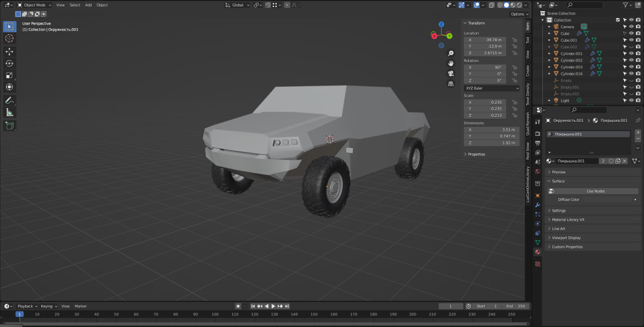Switch to the Tool sidebar tab

click(x=528, y=40)
